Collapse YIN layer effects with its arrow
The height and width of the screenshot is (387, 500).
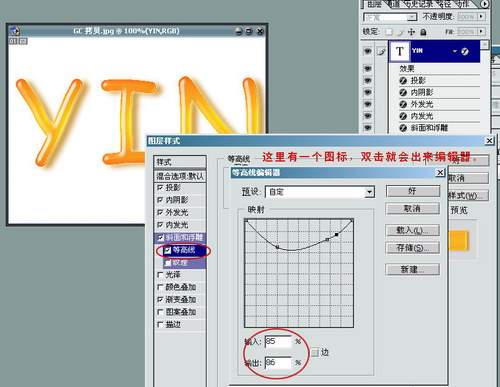455,51
